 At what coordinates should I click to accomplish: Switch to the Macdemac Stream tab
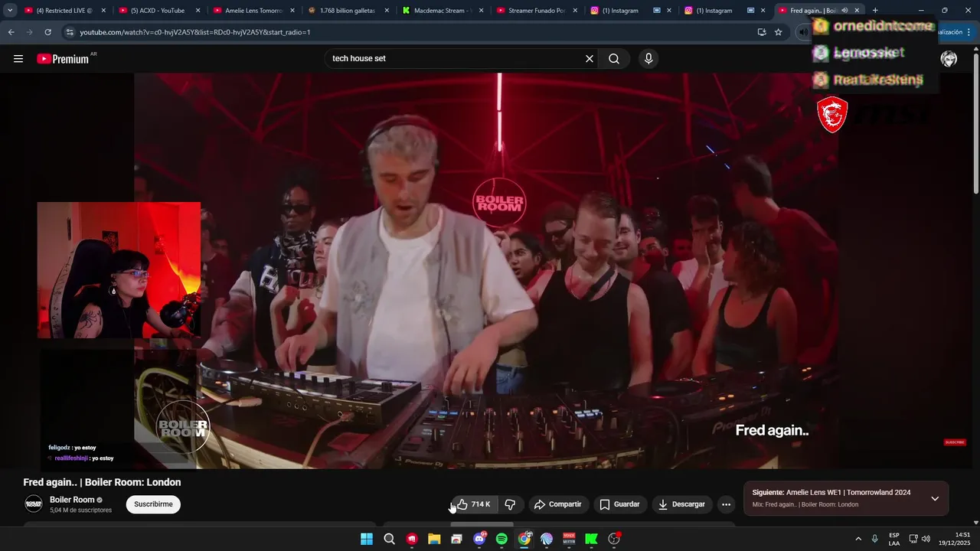click(442, 11)
